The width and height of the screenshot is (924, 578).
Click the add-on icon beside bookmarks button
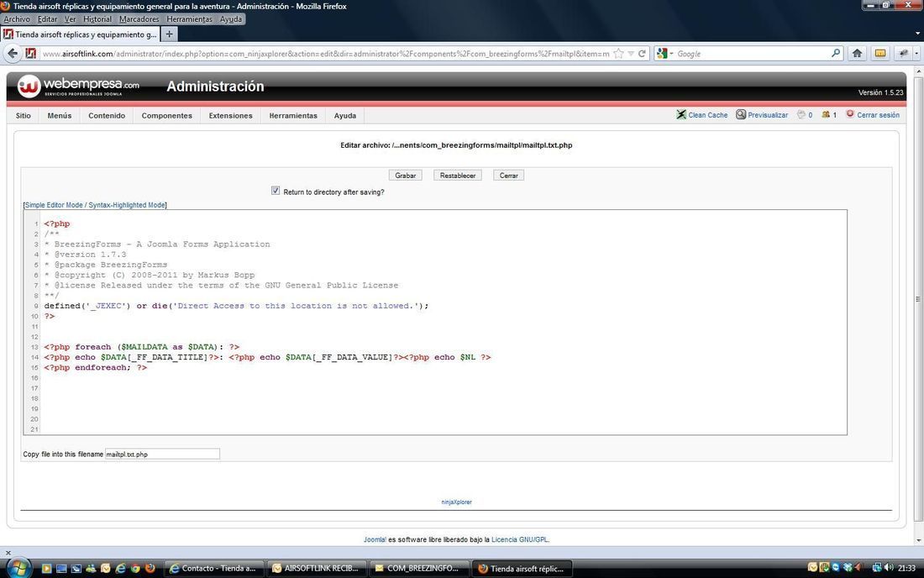tap(903, 54)
